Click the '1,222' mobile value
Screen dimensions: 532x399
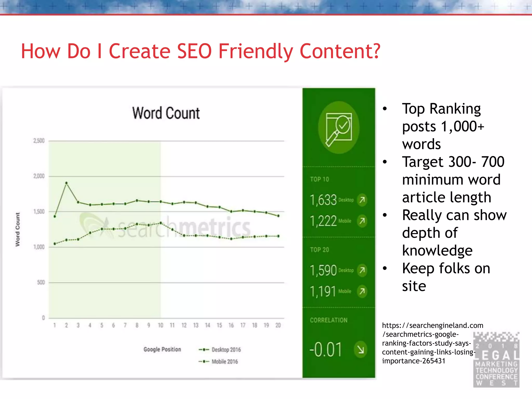pyautogui.click(x=323, y=221)
